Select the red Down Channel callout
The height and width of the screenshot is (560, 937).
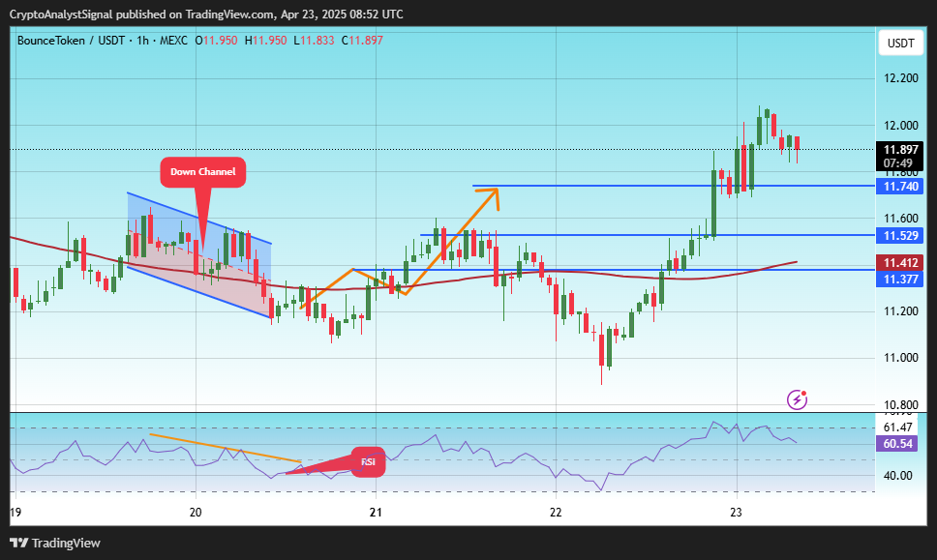point(202,172)
